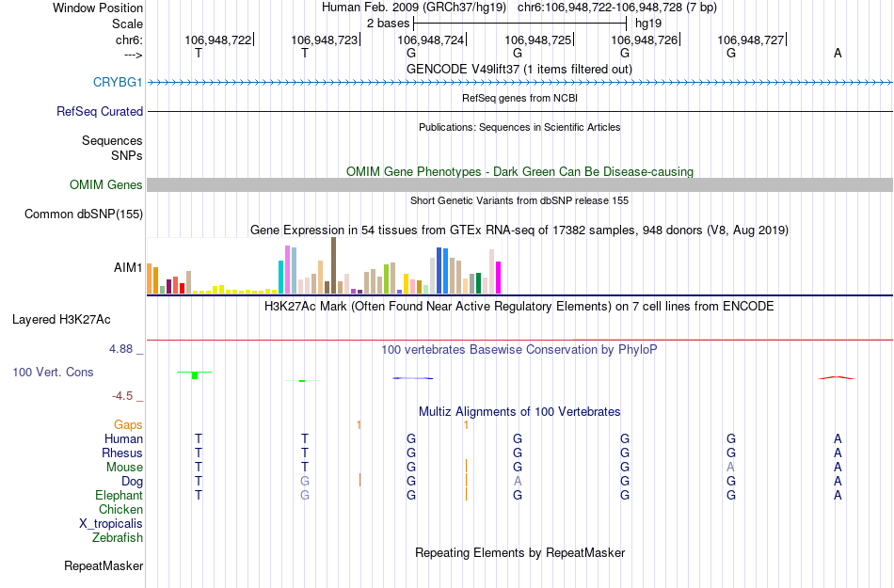Select the Zebrafish alignment row label
The width and height of the screenshot is (894, 588).
pos(117,538)
